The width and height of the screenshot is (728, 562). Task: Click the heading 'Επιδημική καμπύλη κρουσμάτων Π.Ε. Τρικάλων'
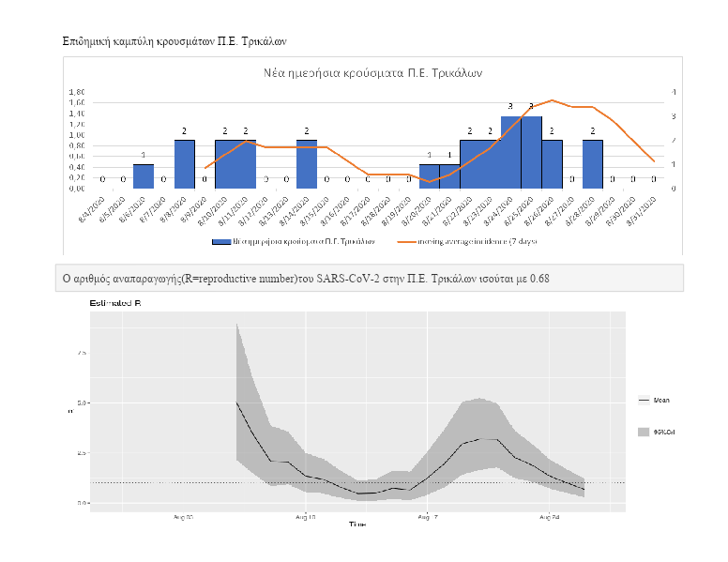[x=174, y=42]
